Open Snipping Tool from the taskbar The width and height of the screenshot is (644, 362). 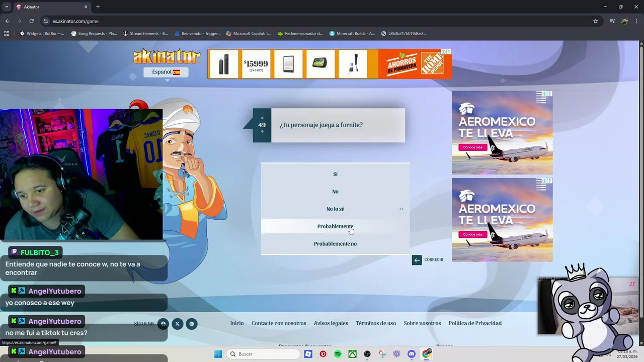pos(382,354)
